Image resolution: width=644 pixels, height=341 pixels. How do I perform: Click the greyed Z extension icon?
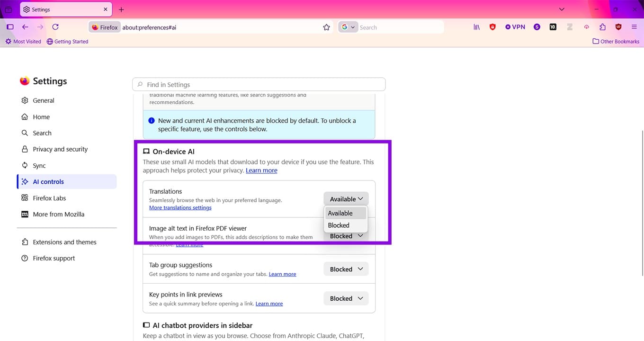(x=570, y=27)
